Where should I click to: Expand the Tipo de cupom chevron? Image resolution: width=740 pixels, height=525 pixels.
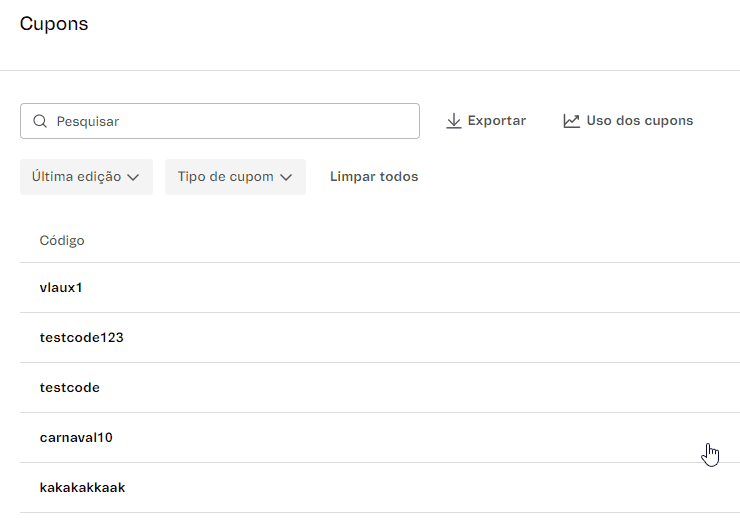click(286, 177)
